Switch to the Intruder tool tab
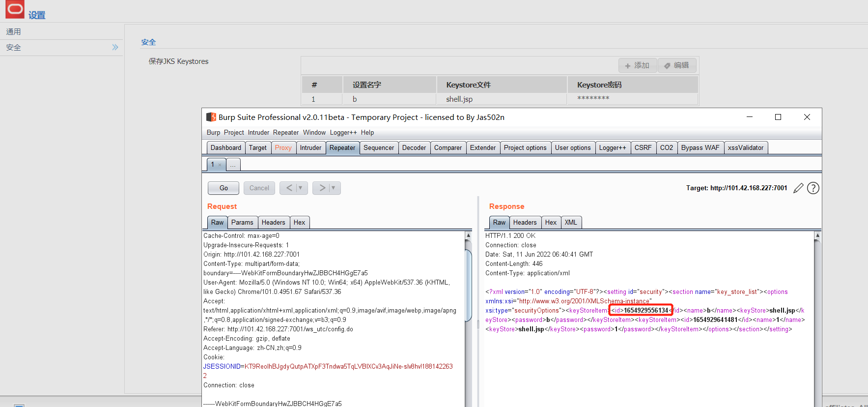Screen dimensions: 868x407 [x=310, y=148]
